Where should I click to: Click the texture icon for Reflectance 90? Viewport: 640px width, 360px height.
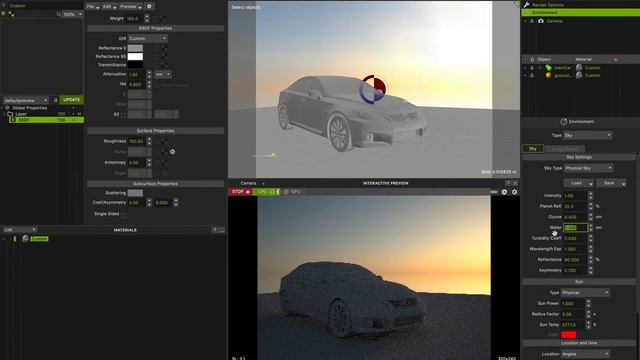point(164,57)
